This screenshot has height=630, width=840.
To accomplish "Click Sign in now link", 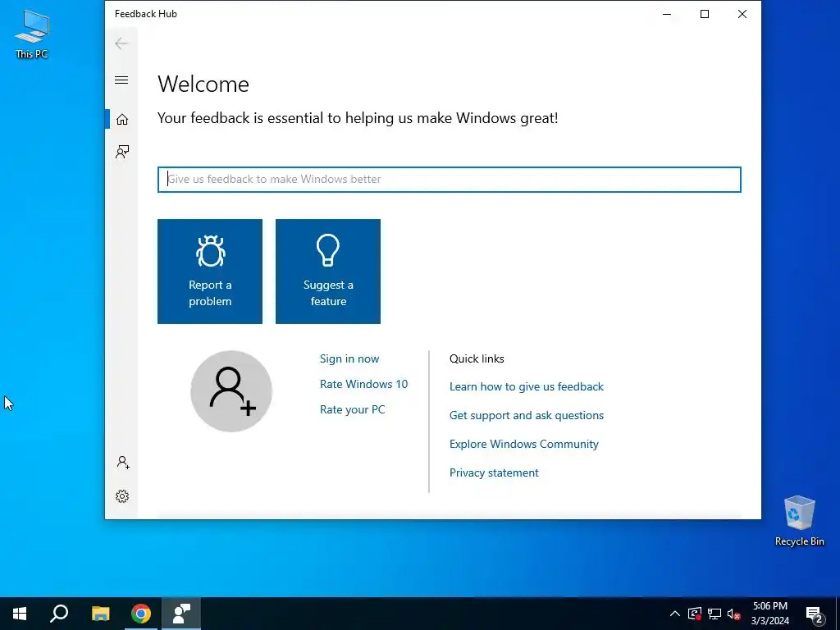I will (x=349, y=359).
